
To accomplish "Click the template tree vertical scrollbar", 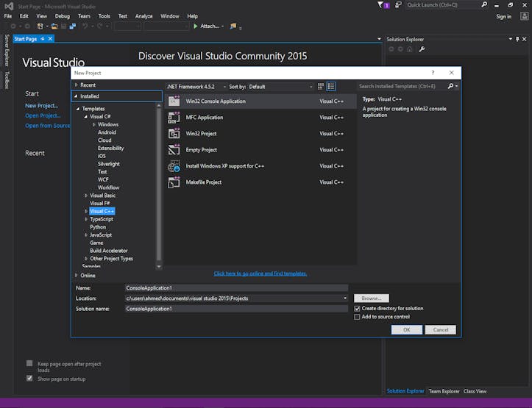I will coord(159,185).
